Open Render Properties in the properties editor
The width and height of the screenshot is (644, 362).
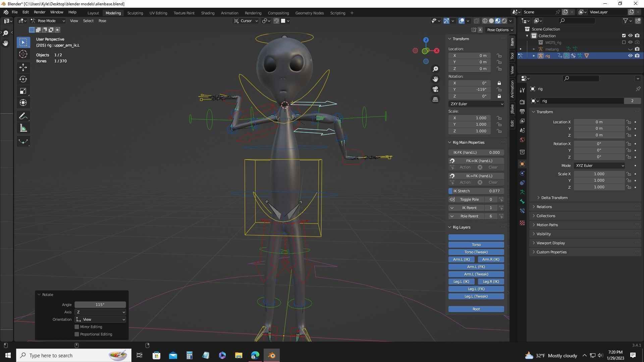pyautogui.click(x=522, y=102)
